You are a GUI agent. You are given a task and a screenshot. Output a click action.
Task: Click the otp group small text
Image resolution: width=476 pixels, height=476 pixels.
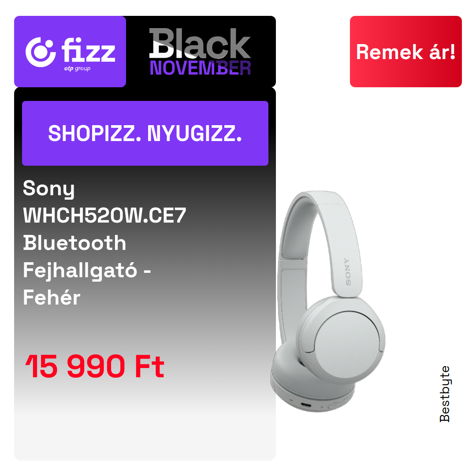[77, 69]
